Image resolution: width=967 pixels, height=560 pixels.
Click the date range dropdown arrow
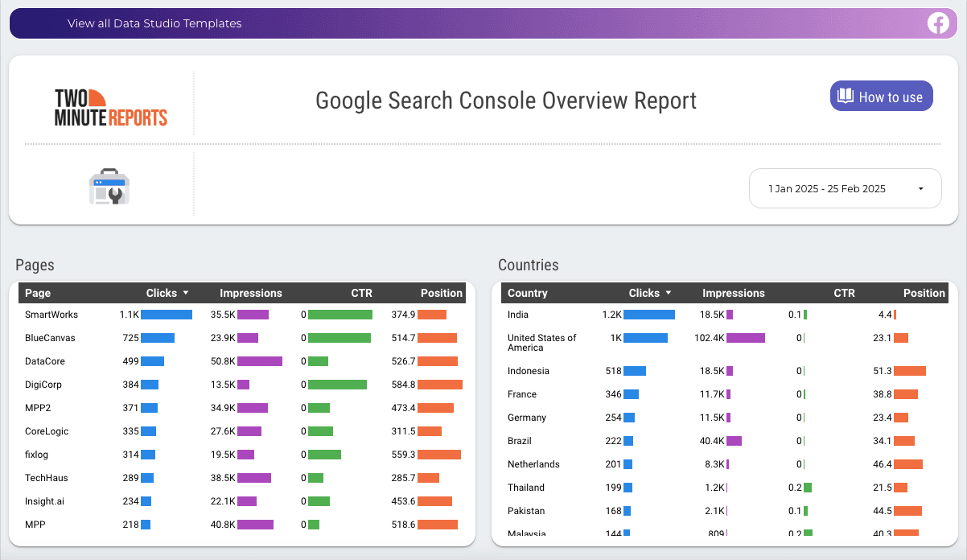[920, 189]
